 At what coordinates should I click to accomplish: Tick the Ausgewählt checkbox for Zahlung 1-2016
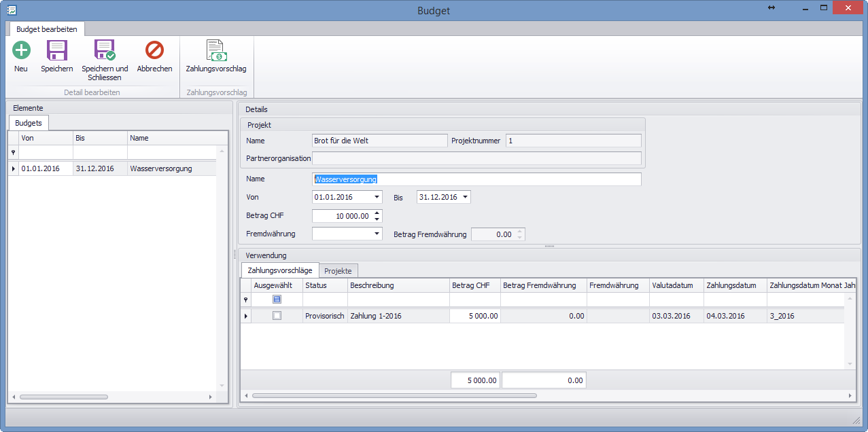click(277, 316)
